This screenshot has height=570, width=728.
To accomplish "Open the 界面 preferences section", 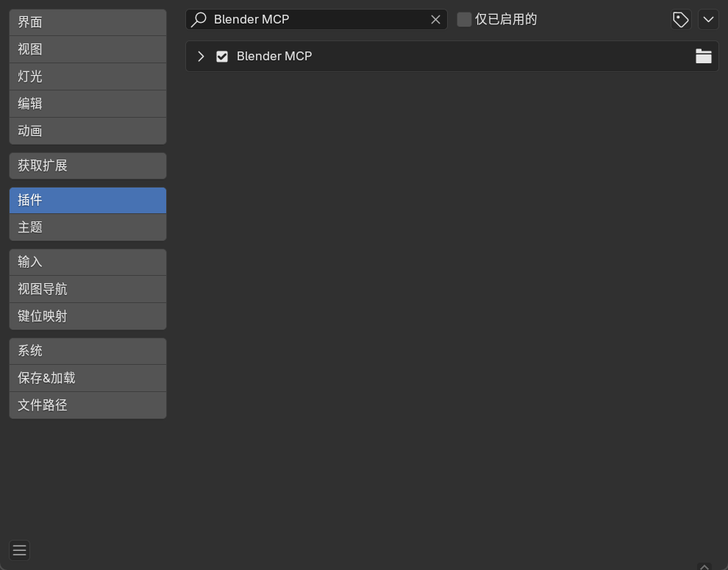I will click(88, 22).
